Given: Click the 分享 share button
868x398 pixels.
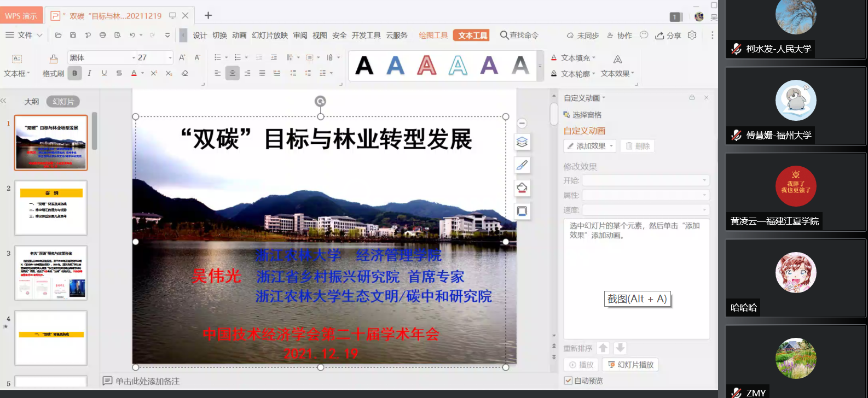Looking at the screenshot, I should pyautogui.click(x=668, y=36).
